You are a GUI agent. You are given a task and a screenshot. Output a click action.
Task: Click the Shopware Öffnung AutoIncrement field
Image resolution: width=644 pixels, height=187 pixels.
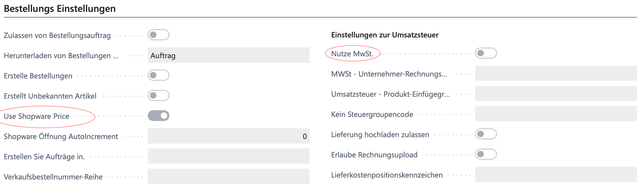(x=229, y=136)
